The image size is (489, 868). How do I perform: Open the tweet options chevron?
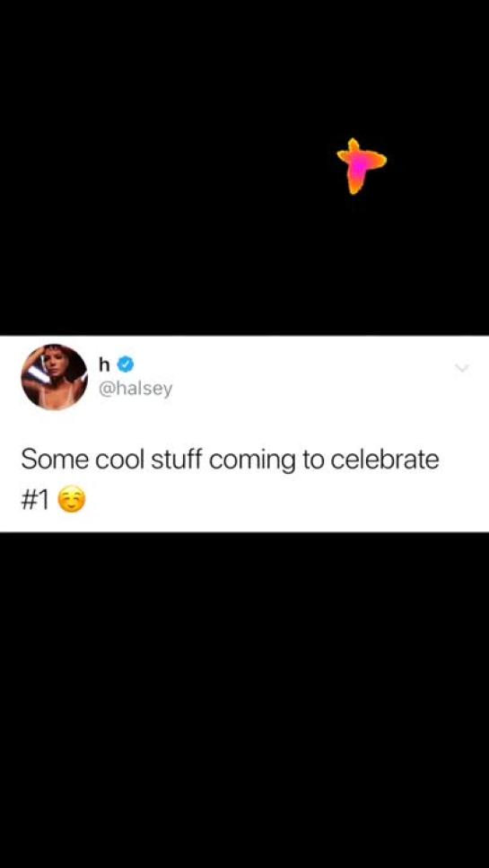pyautogui.click(x=461, y=368)
